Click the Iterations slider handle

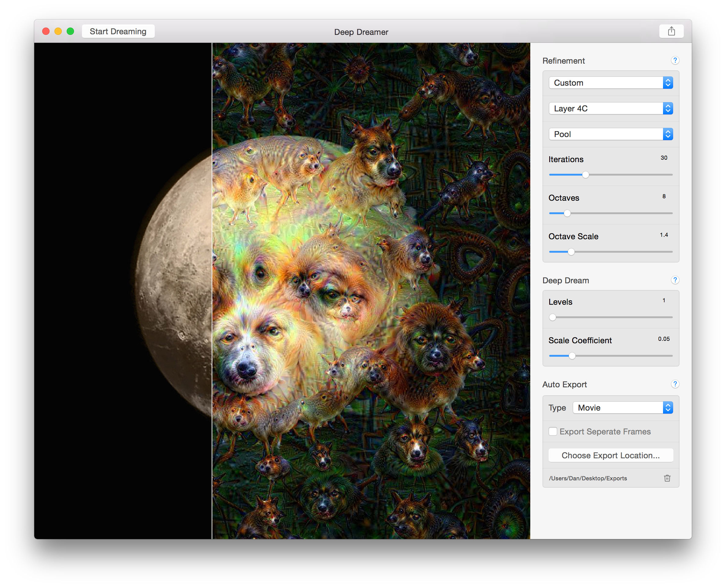pyautogui.click(x=585, y=175)
